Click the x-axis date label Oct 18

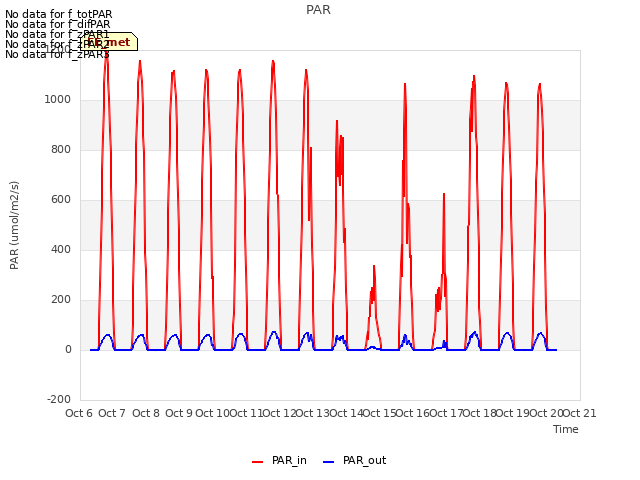click(479, 413)
